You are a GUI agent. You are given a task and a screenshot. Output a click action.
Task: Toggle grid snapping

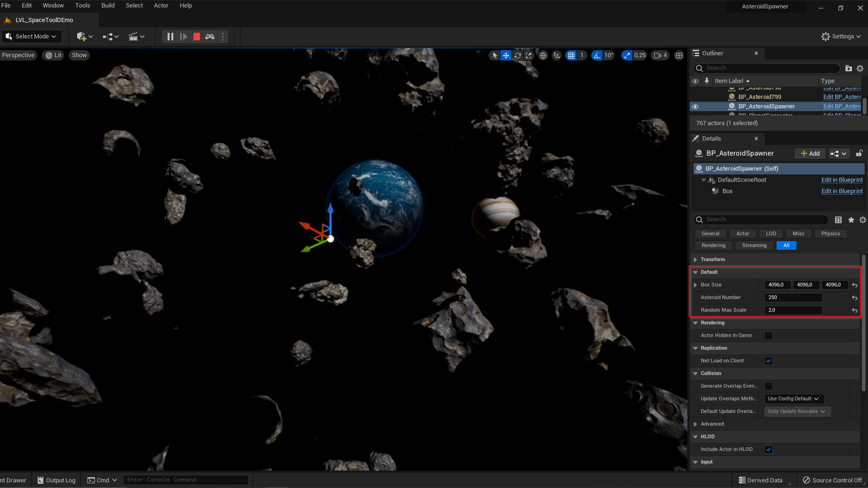tap(571, 55)
